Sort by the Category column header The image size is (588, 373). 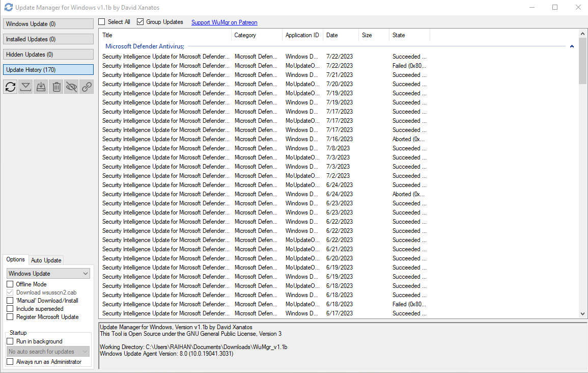257,35
